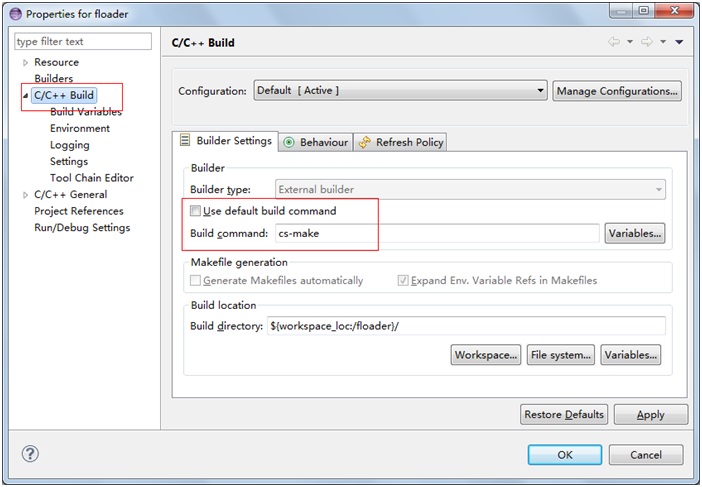
Task: Click Manage Configurations button
Action: tap(617, 91)
